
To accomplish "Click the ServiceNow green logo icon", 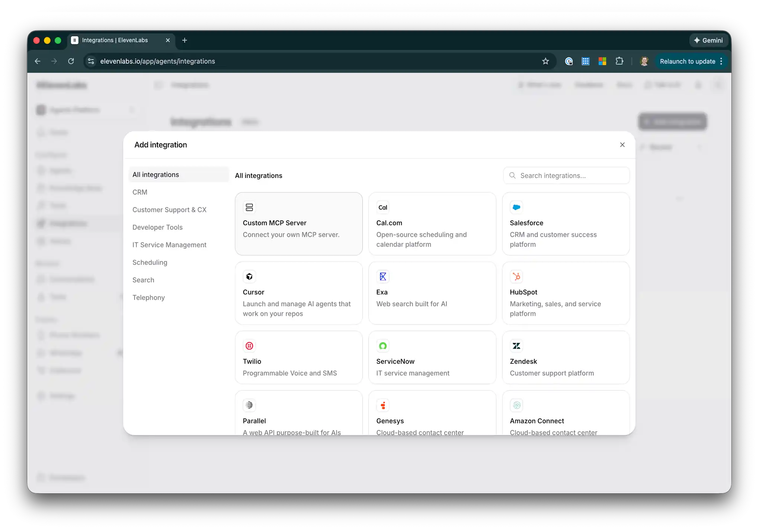I will coord(383,346).
